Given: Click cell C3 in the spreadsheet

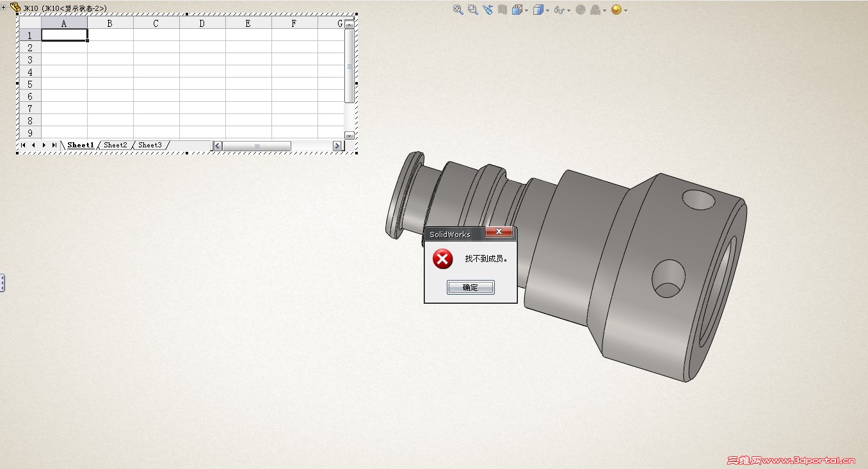Looking at the screenshot, I should coord(157,60).
